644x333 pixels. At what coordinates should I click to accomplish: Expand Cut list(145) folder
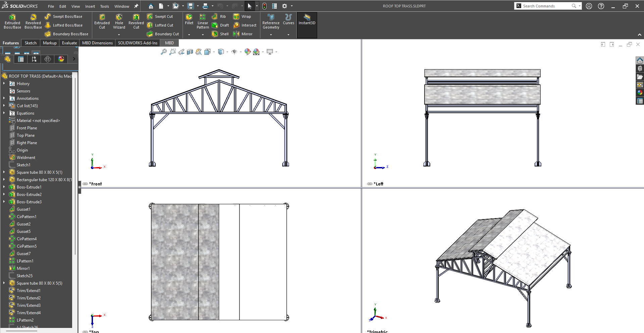click(x=4, y=106)
